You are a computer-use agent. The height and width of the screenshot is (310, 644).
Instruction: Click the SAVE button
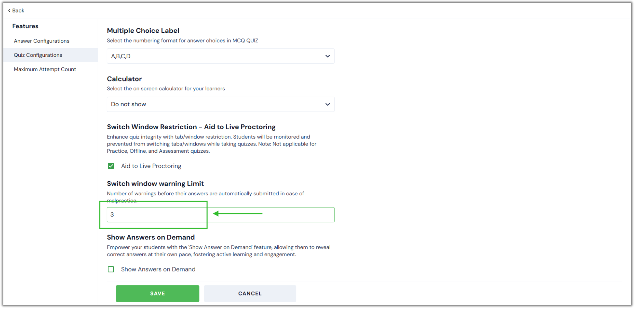157,293
